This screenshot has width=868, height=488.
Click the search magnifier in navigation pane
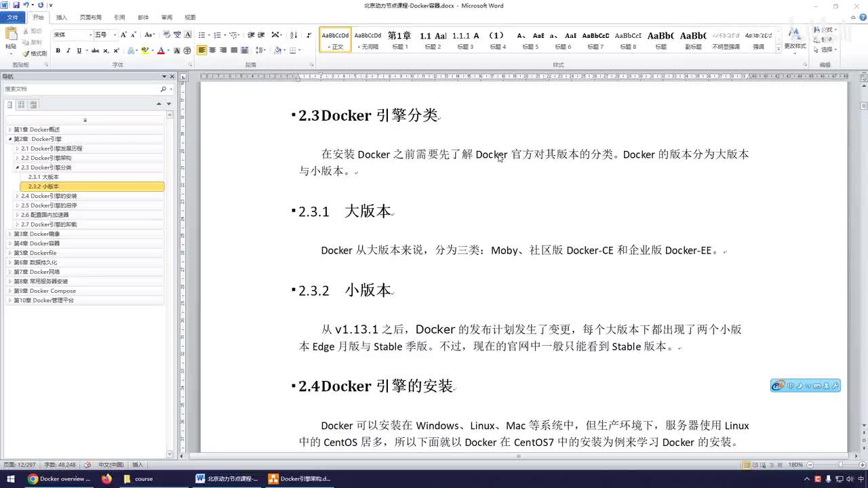click(x=163, y=89)
